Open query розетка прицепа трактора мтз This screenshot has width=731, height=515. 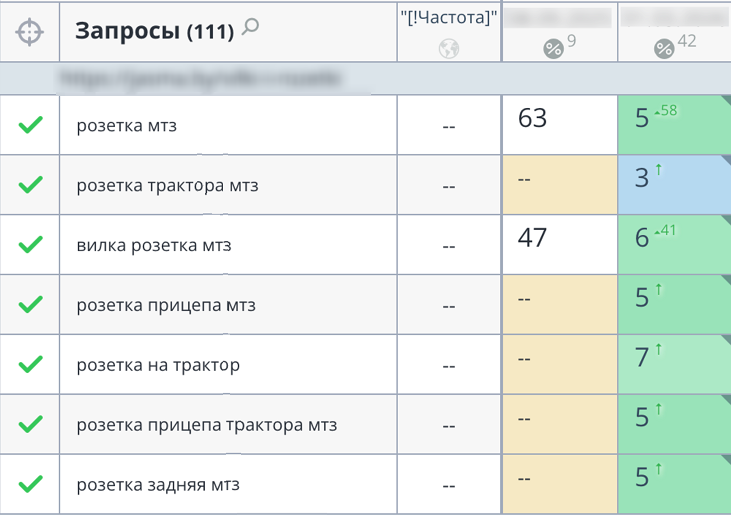coord(206,425)
